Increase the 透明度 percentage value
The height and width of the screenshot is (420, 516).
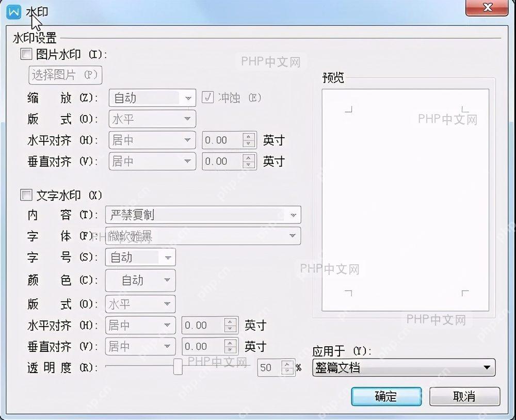point(287,364)
